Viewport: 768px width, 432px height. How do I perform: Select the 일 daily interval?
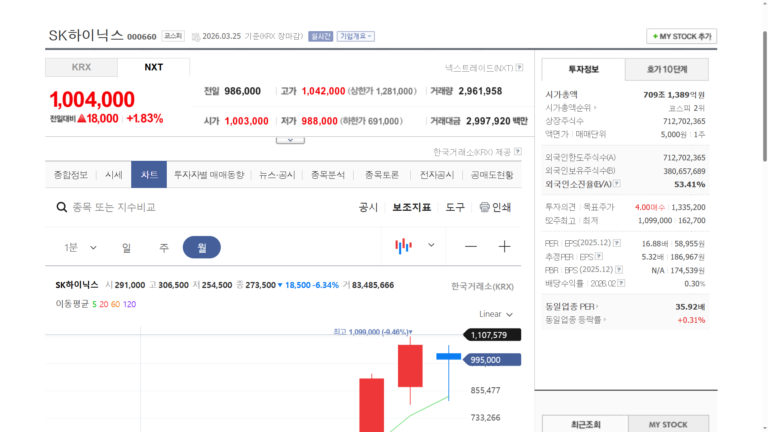[126, 247]
